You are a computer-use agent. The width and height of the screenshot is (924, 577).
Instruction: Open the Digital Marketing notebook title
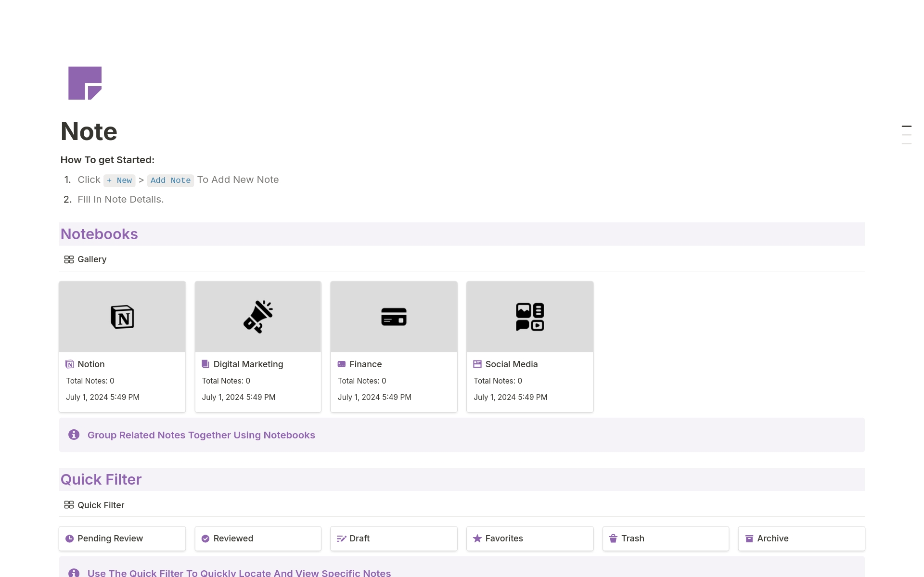[248, 364]
